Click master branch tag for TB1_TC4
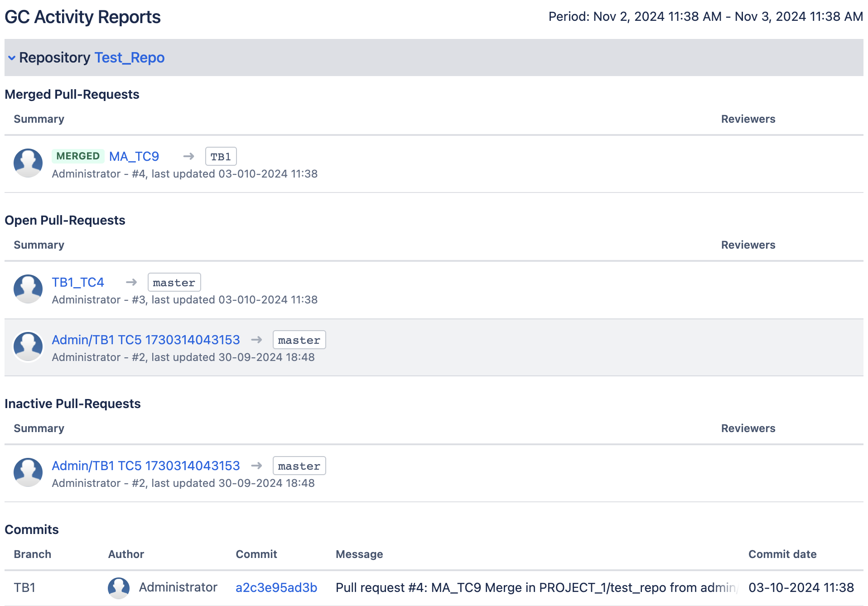The image size is (868, 606). 174,283
